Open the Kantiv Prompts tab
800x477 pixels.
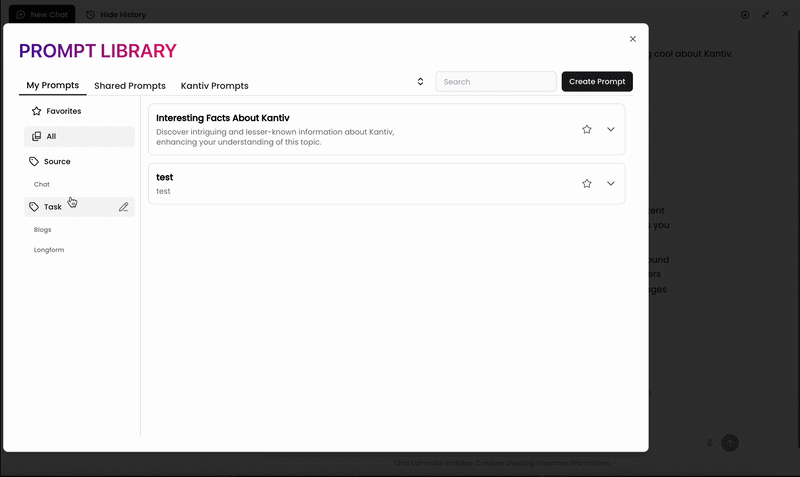(214, 86)
